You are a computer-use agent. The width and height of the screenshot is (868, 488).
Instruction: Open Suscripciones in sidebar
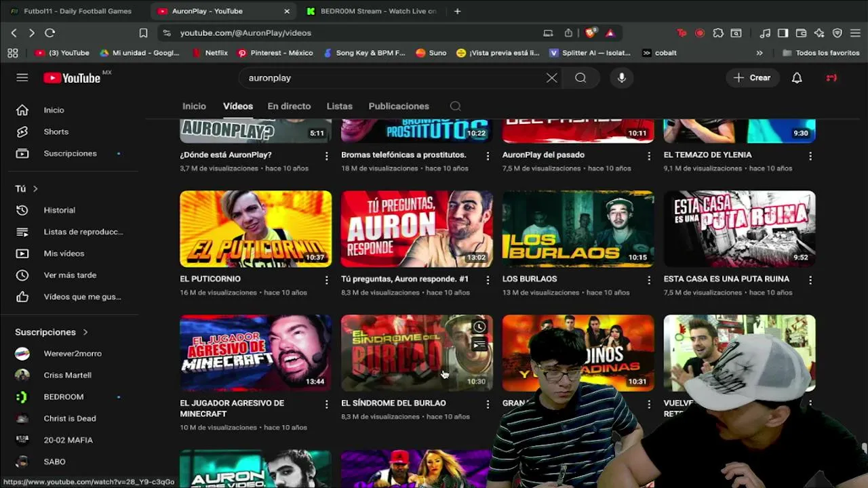71,153
